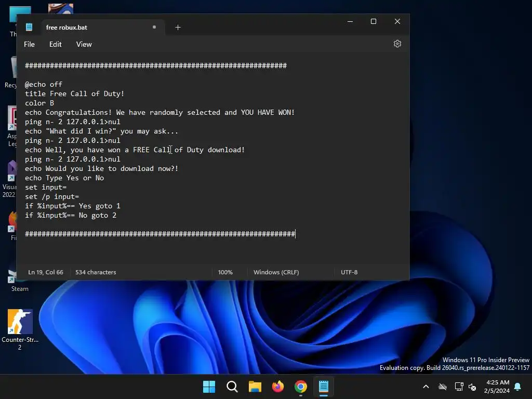Open Firefox from taskbar
Viewport: 532px width, 399px height.
(x=278, y=387)
